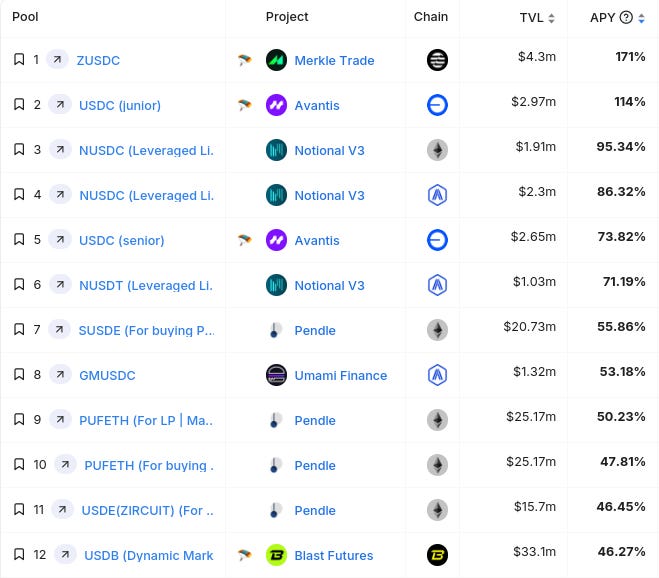Select the $15.7m TVL value
The image size is (659, 578).
click(x=535, y=506)
